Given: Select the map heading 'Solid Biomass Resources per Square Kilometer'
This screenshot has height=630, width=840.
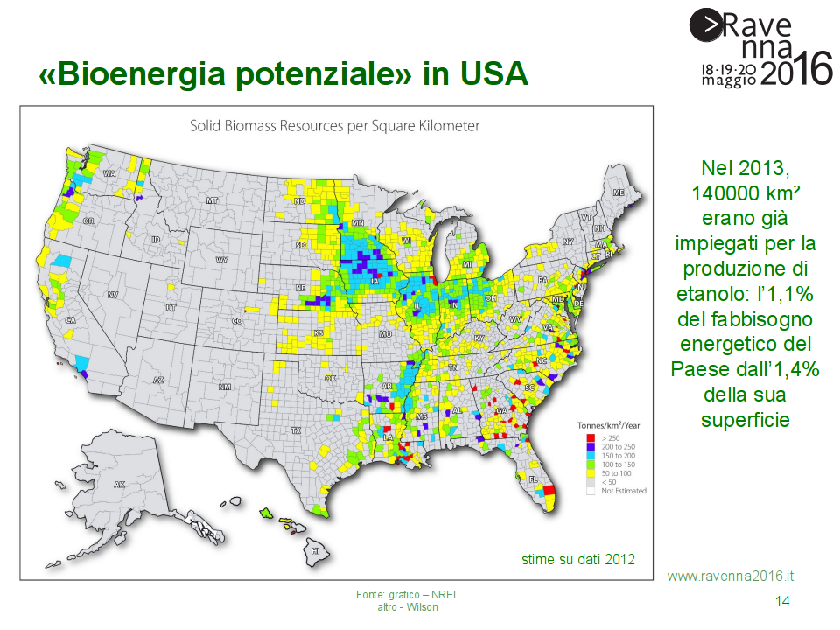Looking at the screenshot, I should pyautogui.click(x=335, y=126).
